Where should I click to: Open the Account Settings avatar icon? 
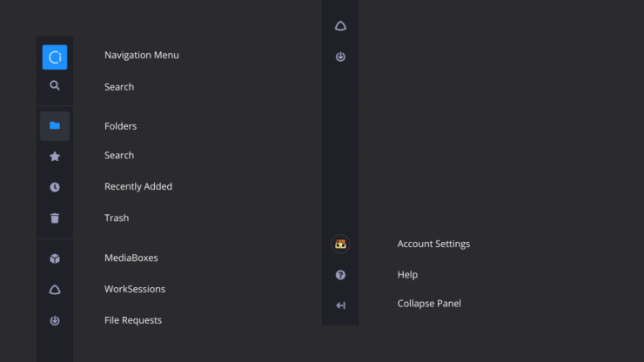coord(340,244)
